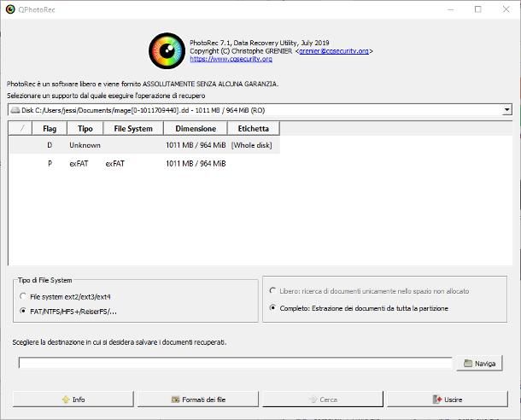
Task: Click the [Whole disk] label cell
Action: coord(251,145)
